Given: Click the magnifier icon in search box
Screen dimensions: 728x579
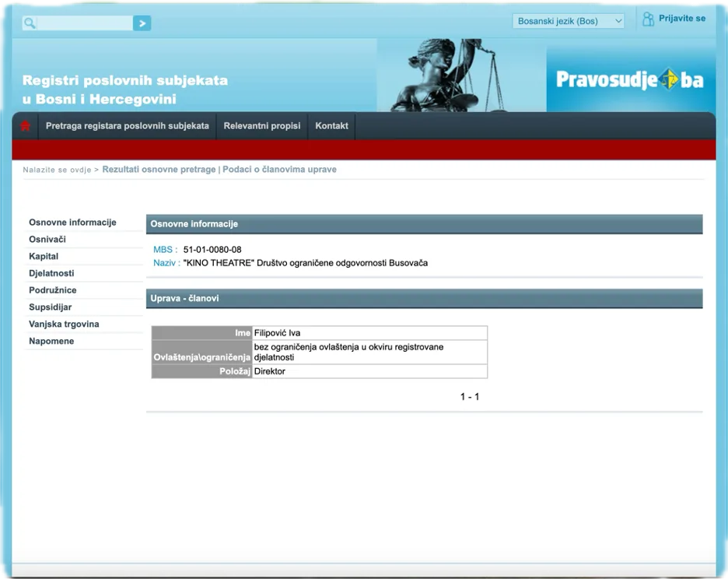Looking at the screenshot, I should [x=30, y=23].
